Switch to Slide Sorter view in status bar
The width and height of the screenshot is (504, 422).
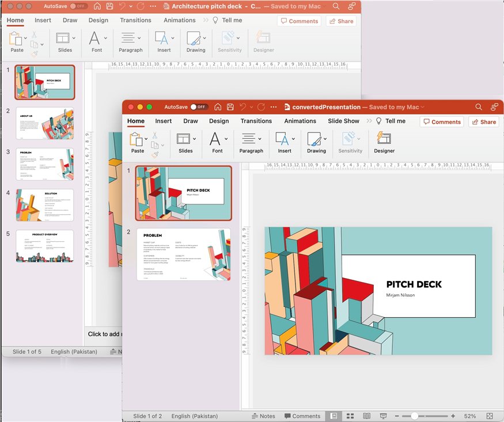(x=350, y=416)
